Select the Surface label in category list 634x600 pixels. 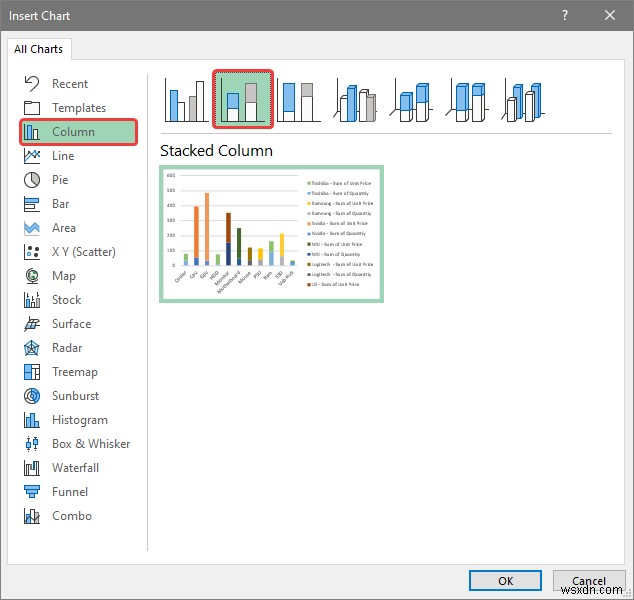72,324
